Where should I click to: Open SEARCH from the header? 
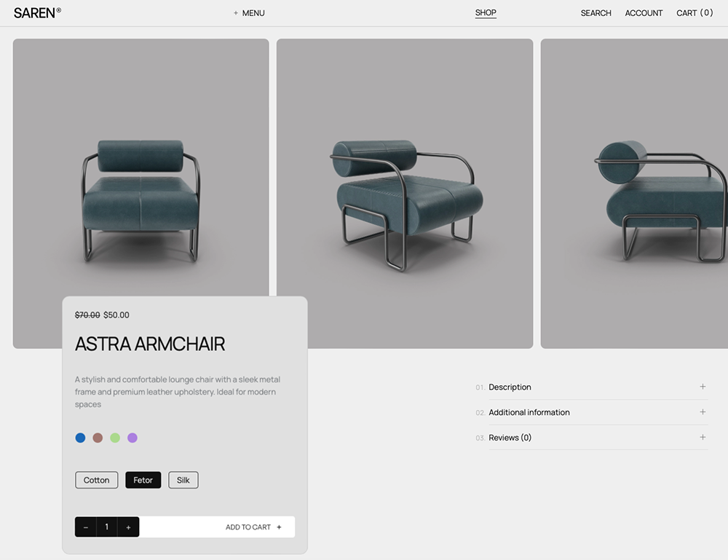pos(596,13)
